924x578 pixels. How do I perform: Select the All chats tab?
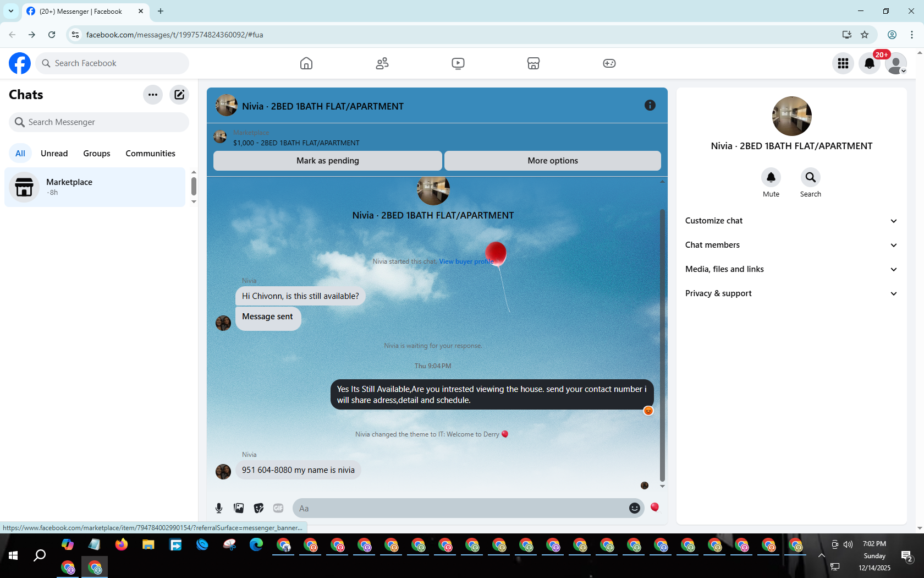tap(20, 154)
